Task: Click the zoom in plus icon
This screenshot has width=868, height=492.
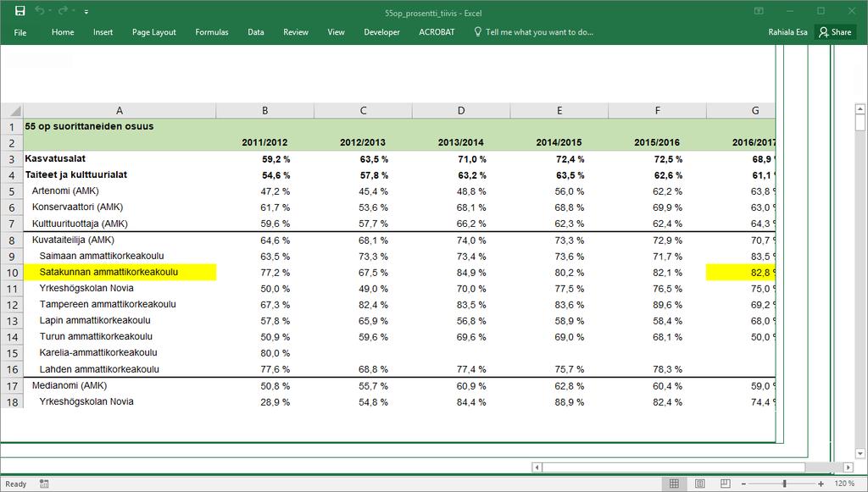Action: (821, 484)
